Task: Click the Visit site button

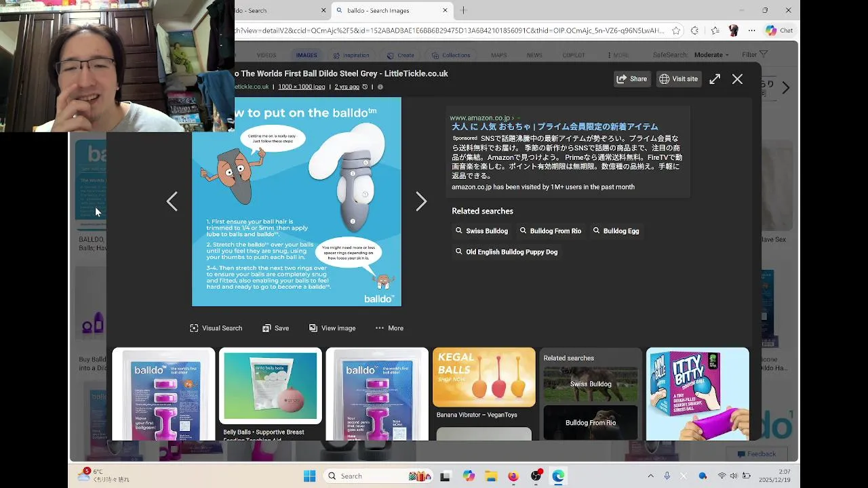Action: point(678,79)
